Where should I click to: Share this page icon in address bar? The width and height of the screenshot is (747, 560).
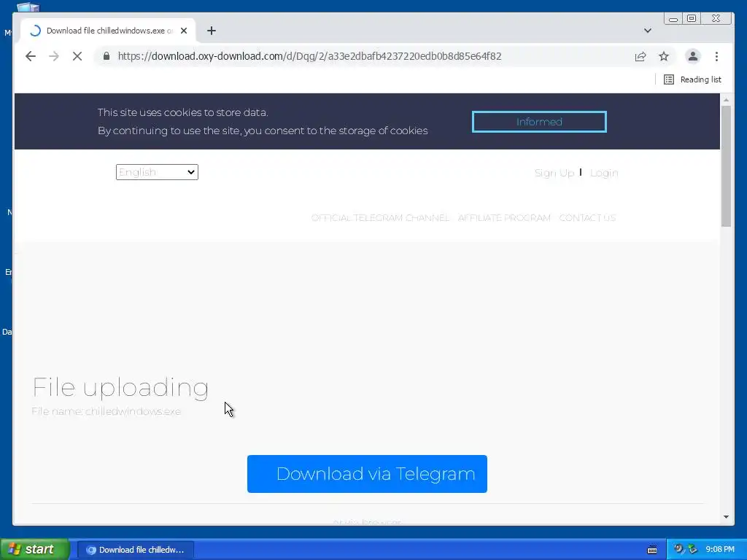640,56
